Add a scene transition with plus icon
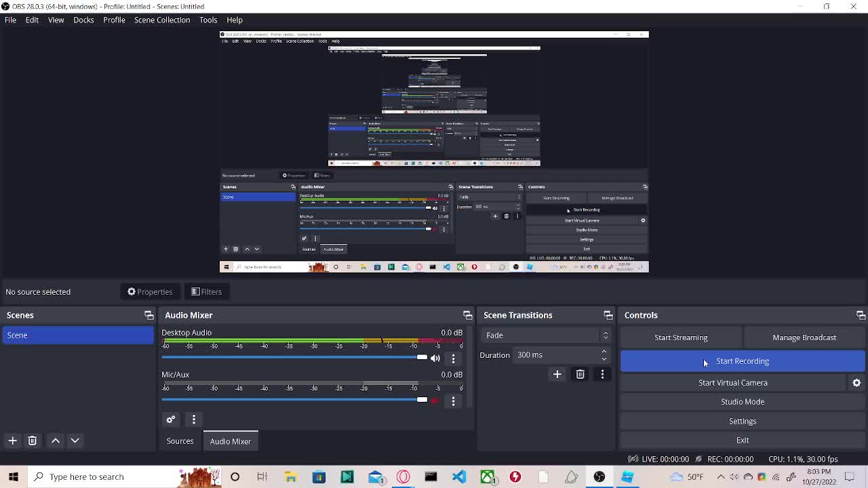This screenshot has height=488, width=868. pyautogui.click(x=557, y=374)
